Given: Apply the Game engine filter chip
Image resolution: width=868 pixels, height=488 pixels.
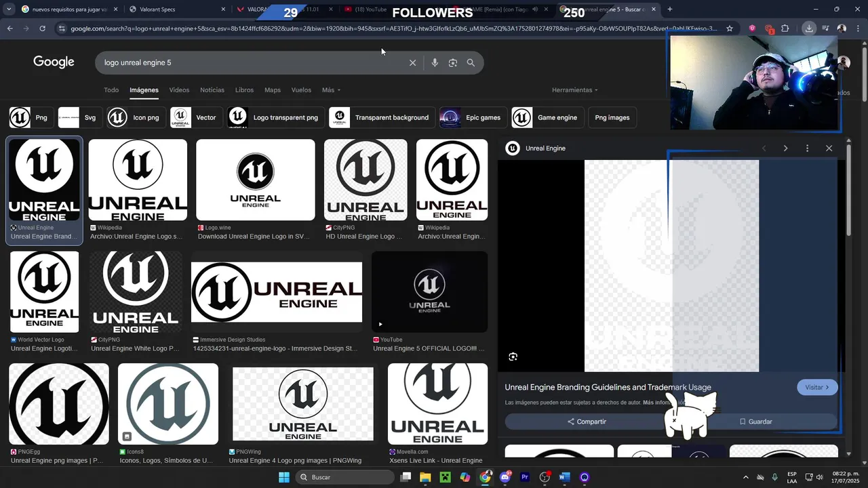Looking at the screenshot, I should pos(547,117).
